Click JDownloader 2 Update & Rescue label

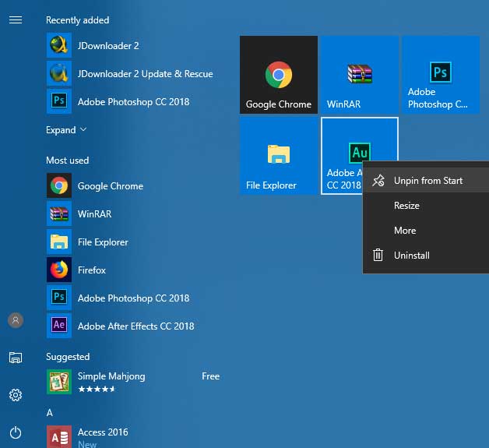pyautogui.click(x=146, y=74)
